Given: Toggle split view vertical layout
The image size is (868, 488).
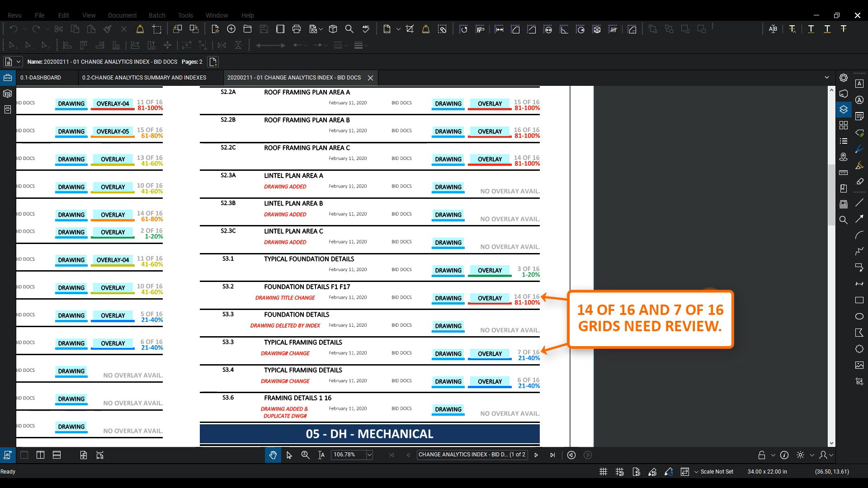Looking at the screenshot, I should [40, 455].
